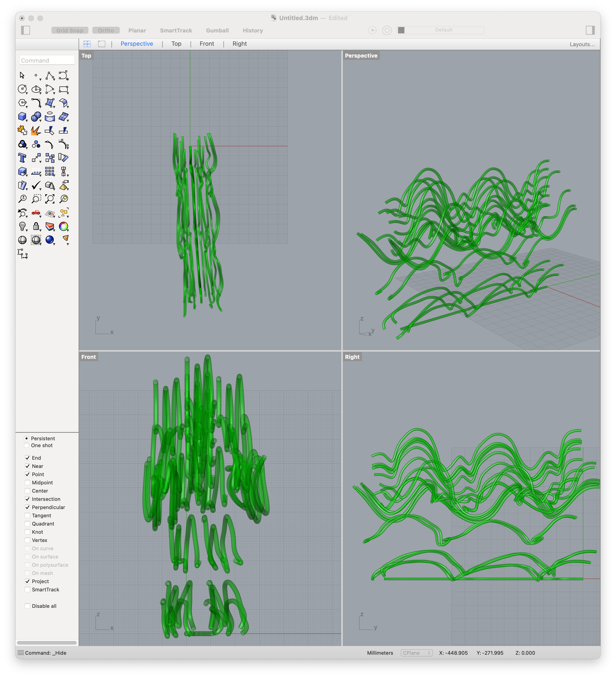
Task: Enable the Midpoint object snap
Action: [27, 482]
